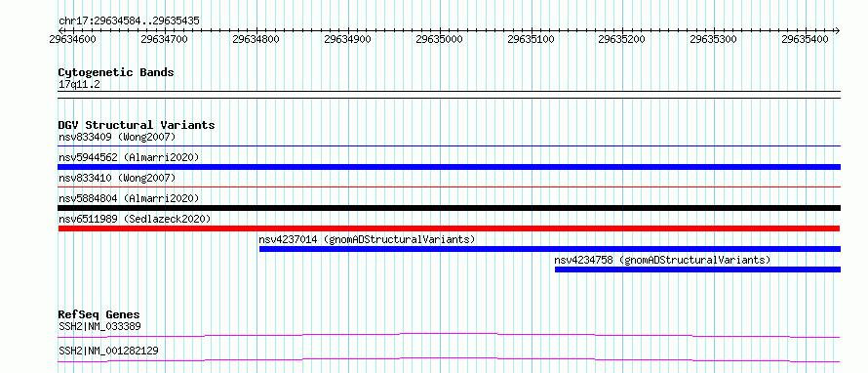Click ruler position 29635400

806,39
